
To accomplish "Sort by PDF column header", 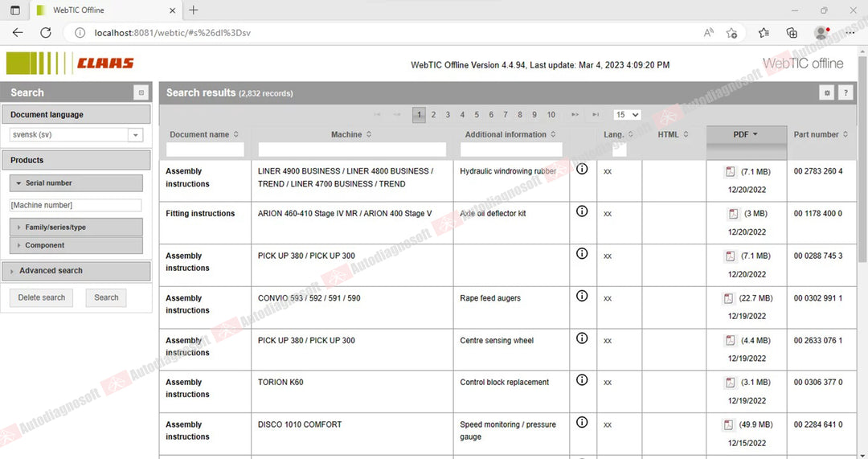I will click(x=746, y=134).
